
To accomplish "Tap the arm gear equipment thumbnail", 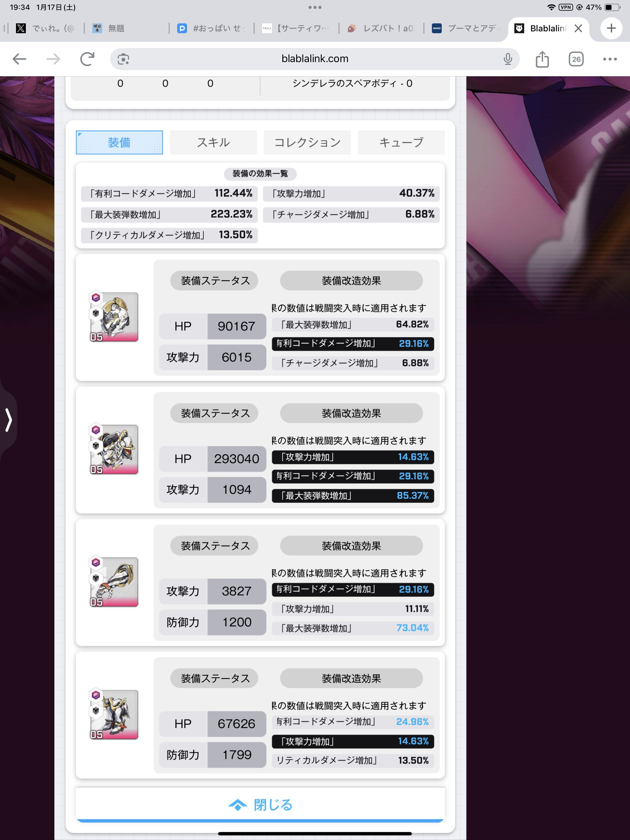I will pyautogui.click(x=114, y=582).
